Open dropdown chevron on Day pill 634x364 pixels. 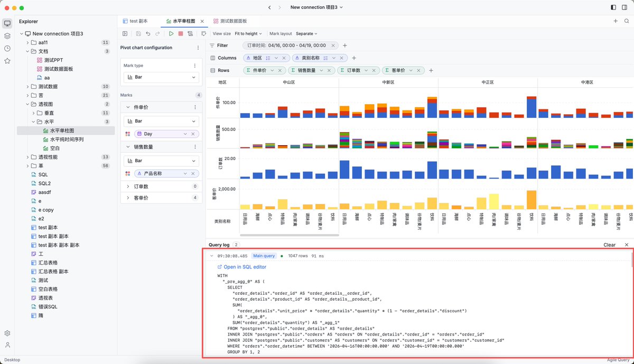click(185, 134)
